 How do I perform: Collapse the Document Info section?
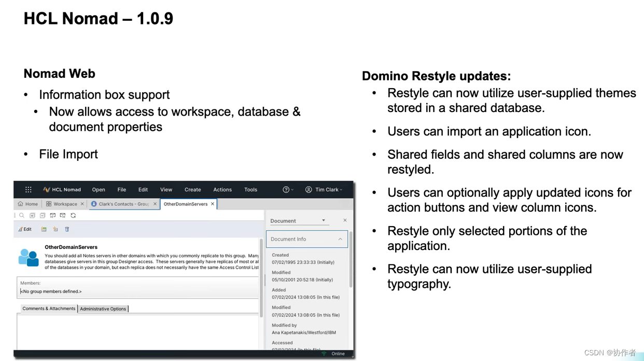click(340, 239)
